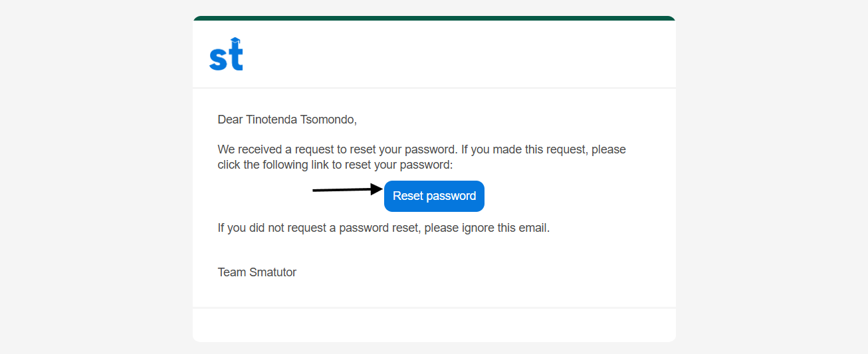Click the graduation cap atop the logo
Viewport: 868px width, 354px height.
[x=235, y=41]
